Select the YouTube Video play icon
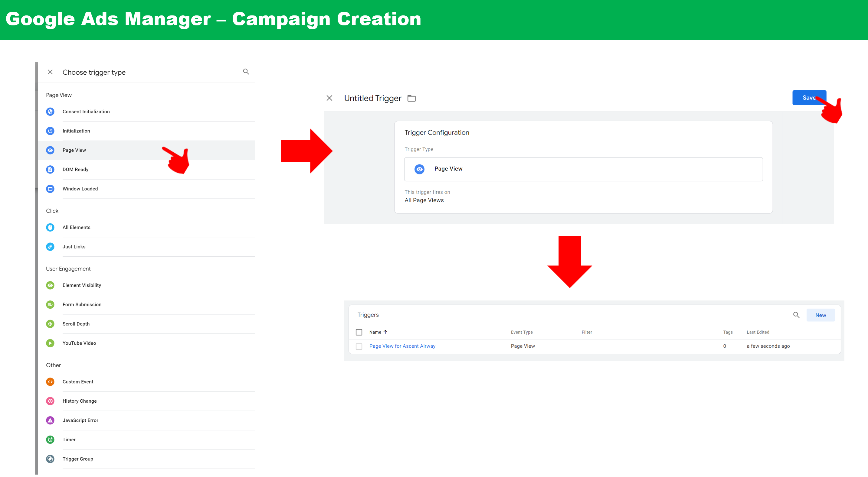 point(50,343)
